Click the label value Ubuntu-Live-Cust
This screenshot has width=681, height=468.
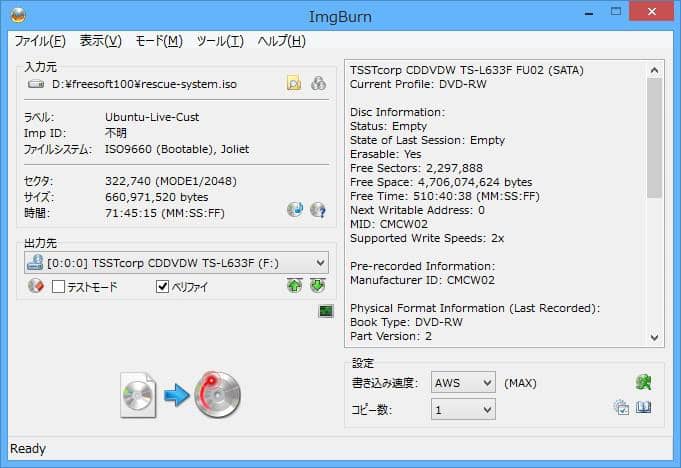click(x=152, y=117)
